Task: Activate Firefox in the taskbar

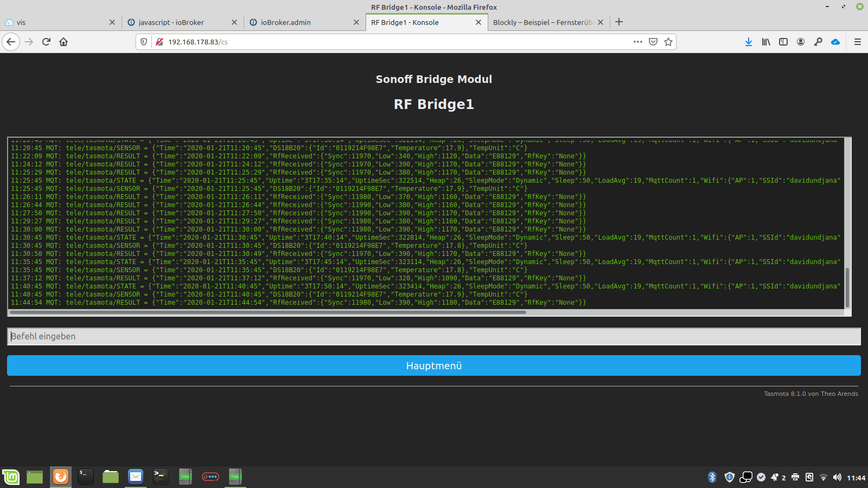Action: pyautogui.click(x=61, y=477)
